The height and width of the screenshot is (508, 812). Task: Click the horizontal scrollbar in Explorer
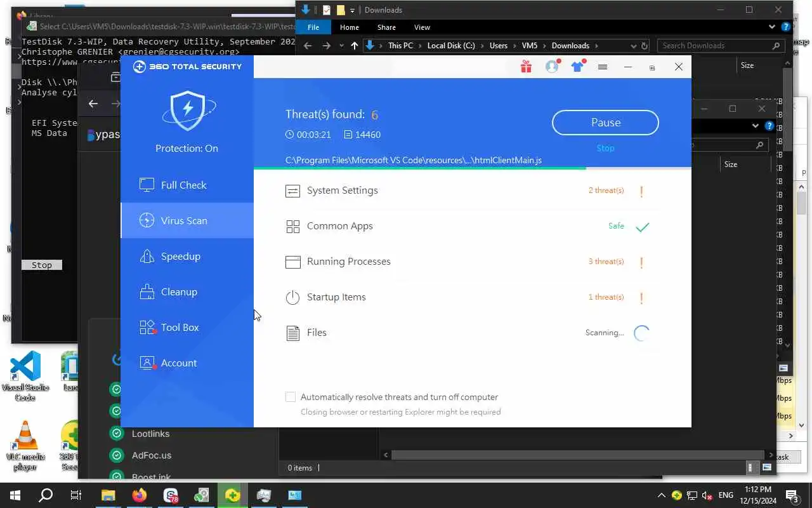point(577,455)
